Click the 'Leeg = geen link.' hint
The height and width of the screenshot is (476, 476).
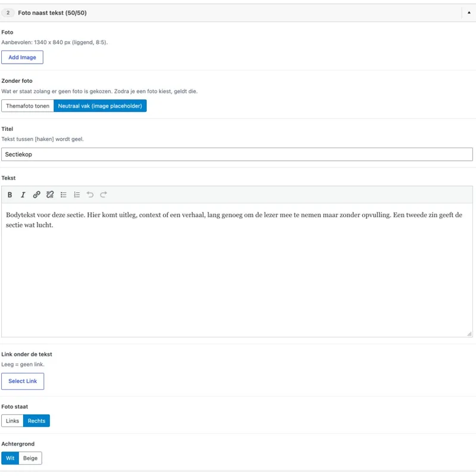(23, 364)
